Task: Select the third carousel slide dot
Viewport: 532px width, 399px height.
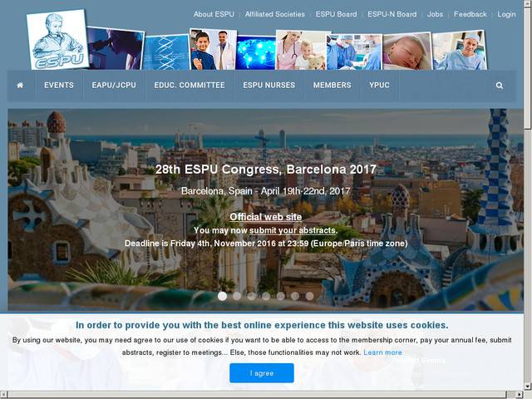Action: [x=251, y=296]
